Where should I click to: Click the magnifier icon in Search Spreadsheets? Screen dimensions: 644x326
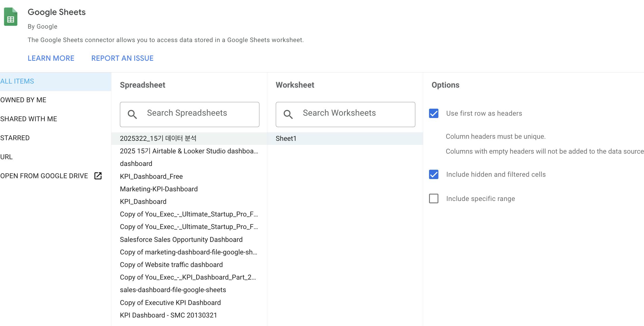(132, 115)
